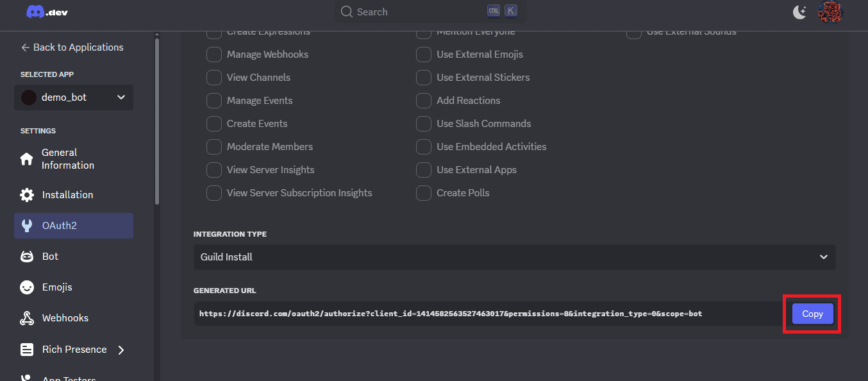The image size is (868, 381).
Task: Click the Back to Applications arrow icon
Action: [x=26, y=47]
